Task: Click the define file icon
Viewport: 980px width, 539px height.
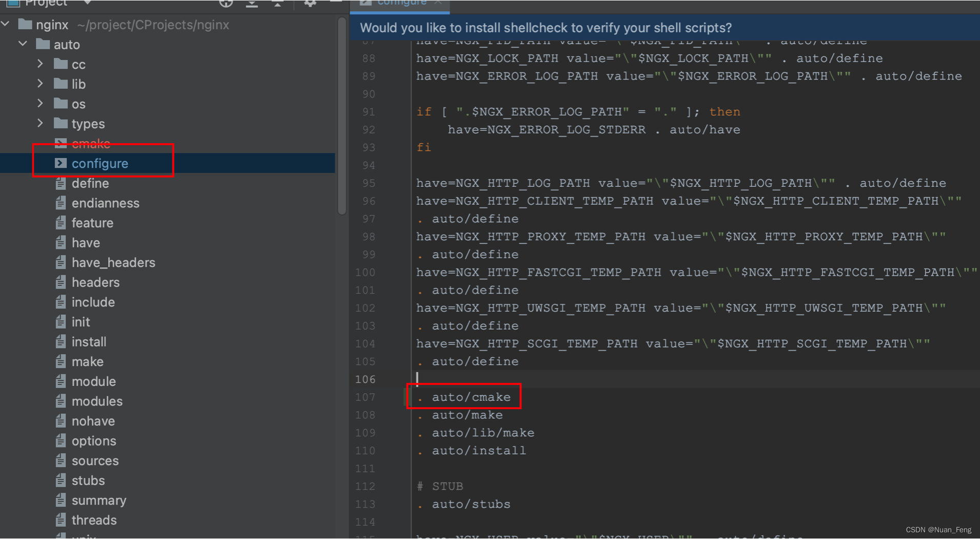Action: pos(61,183)
